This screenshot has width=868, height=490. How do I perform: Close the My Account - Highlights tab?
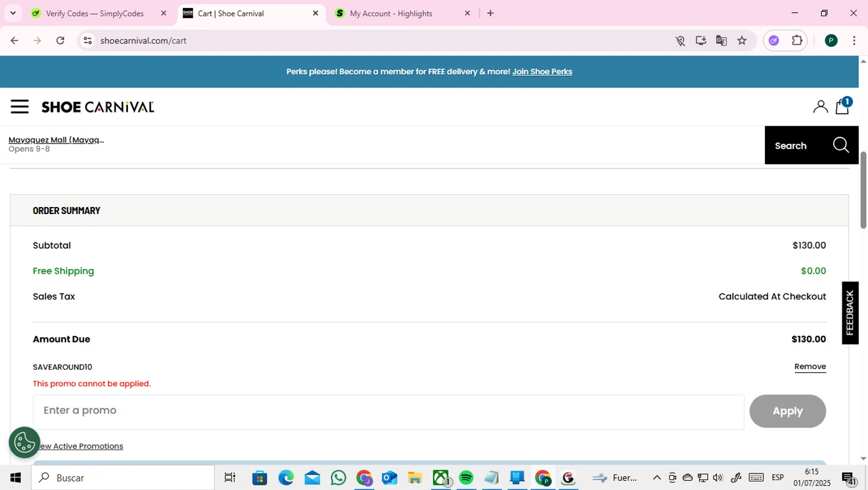tap(468, 13)
